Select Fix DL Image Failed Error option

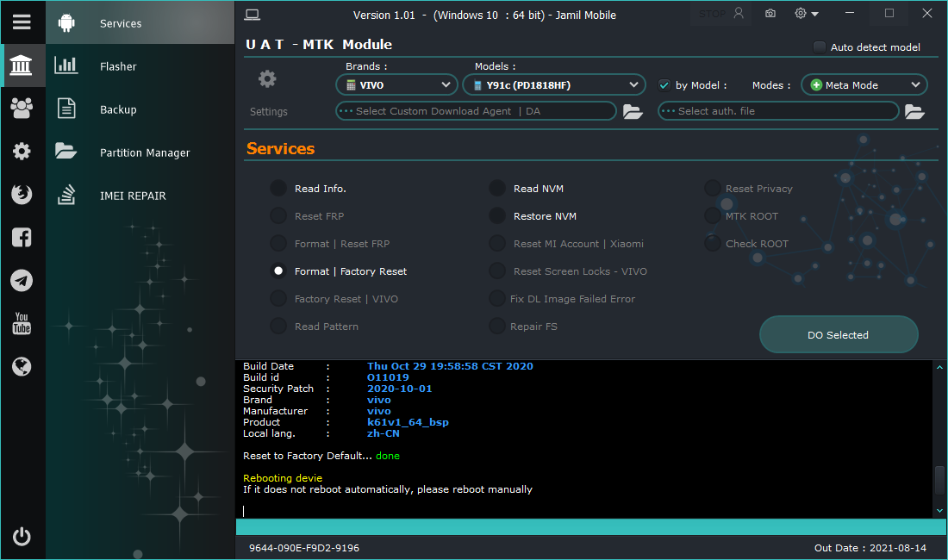[497, 298]
